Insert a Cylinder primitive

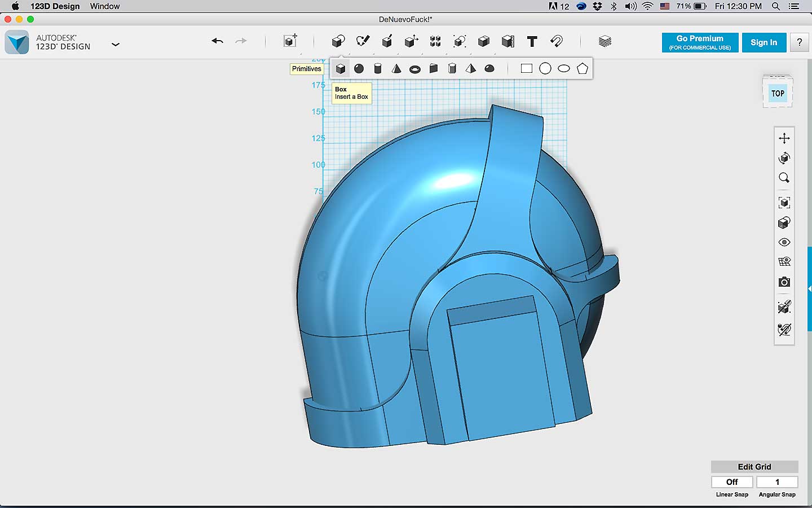378,69
